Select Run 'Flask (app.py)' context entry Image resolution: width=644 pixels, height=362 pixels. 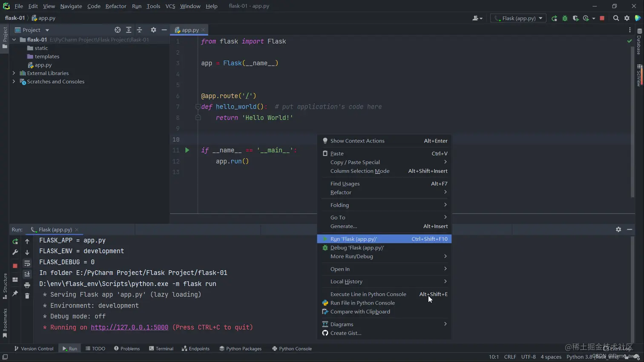(x=384, y=239)
